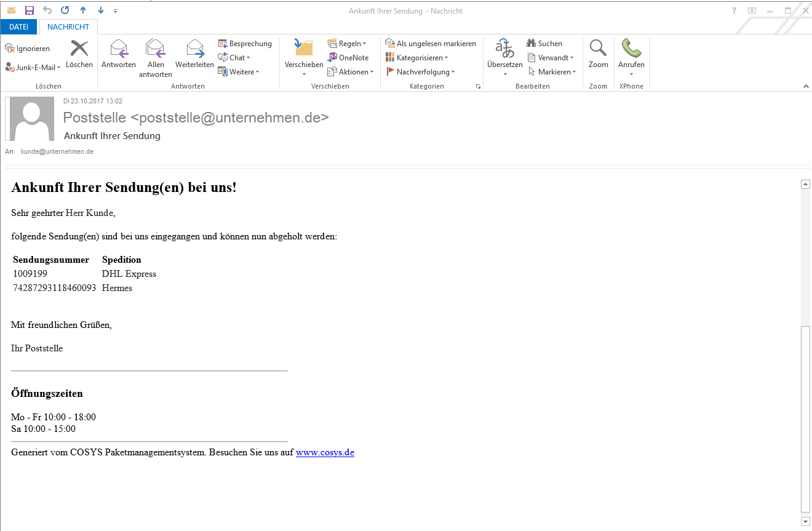Click the message scrollbar down arrow
Viewport: 812px width, 531px height.
point(805,522)
